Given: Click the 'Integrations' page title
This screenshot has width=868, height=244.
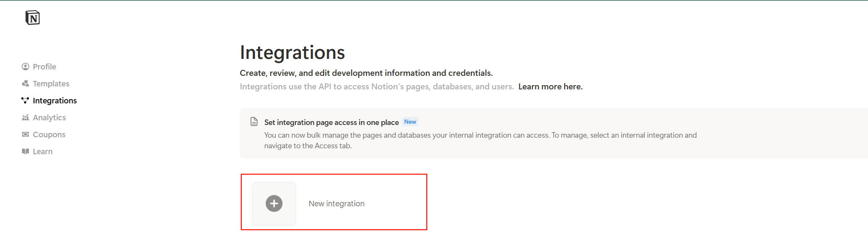Looking at the screenshot, I should (292, 53).
